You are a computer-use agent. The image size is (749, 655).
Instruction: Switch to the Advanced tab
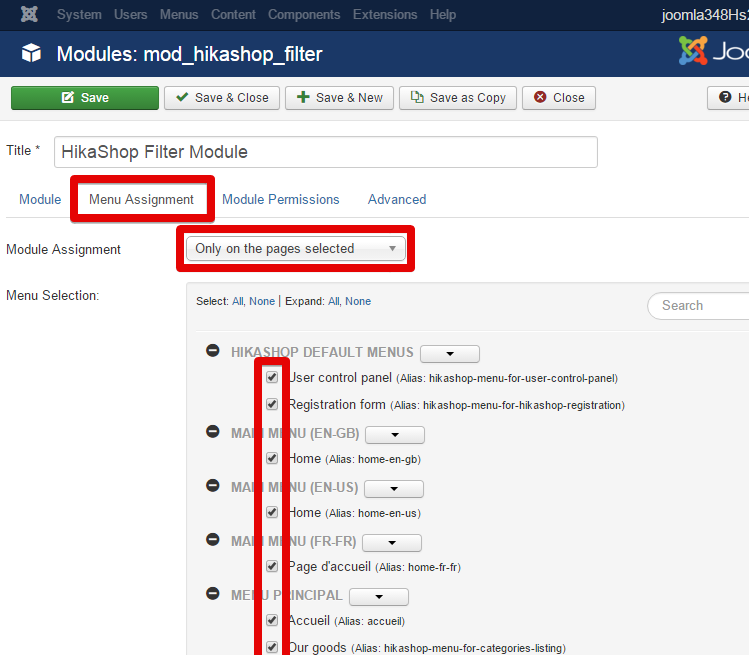tap(397, 199)
